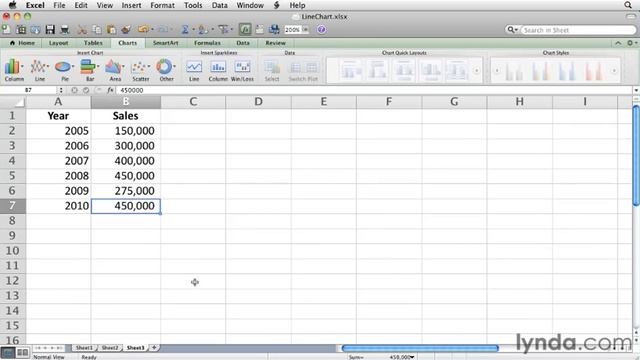640x360 pixels.
Task: Click the fx button in formula bar
Action: click(x=110, y=90)
